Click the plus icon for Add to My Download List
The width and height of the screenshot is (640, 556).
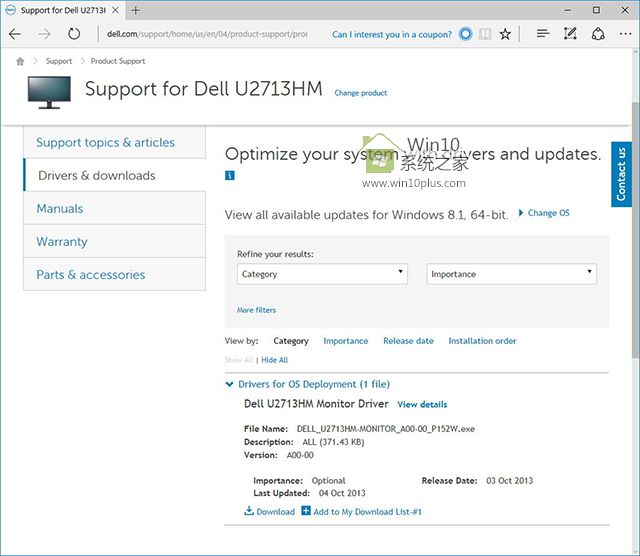tap(306, 511)
